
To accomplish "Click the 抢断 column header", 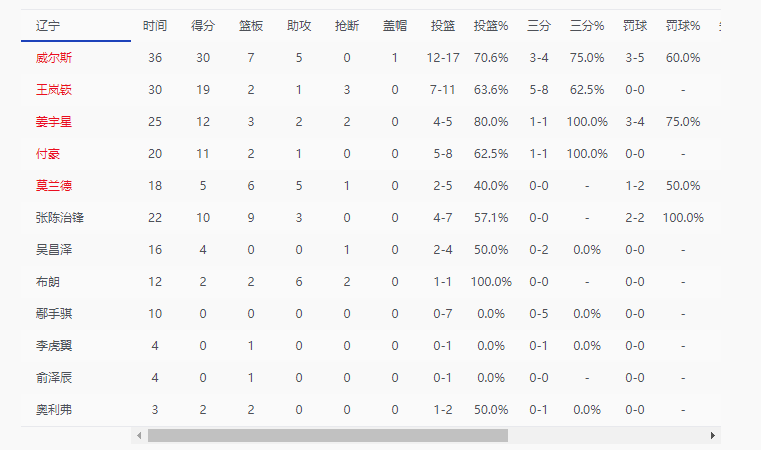I will 347,26.
